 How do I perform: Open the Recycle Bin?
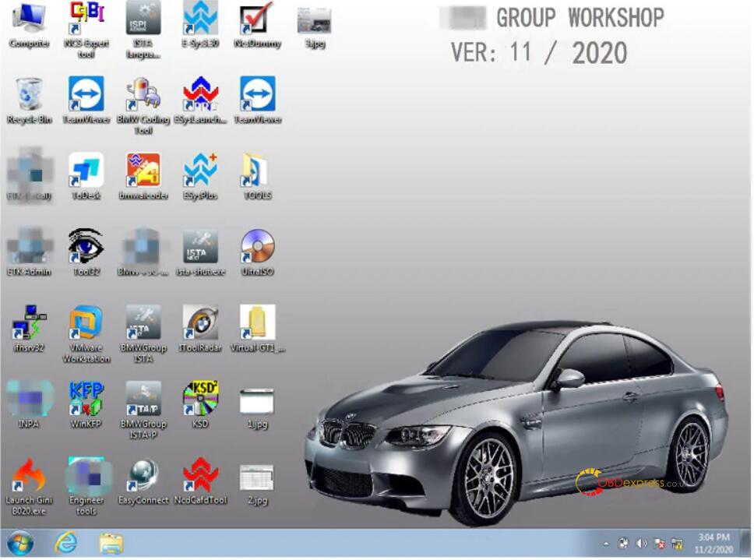click(x=29, y=95)
